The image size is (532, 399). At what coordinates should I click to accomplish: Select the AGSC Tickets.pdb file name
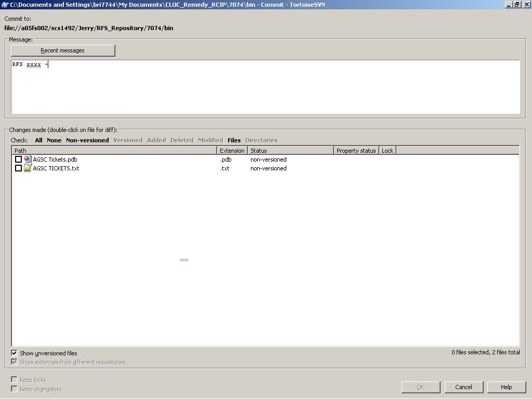(x=55, y=159)
